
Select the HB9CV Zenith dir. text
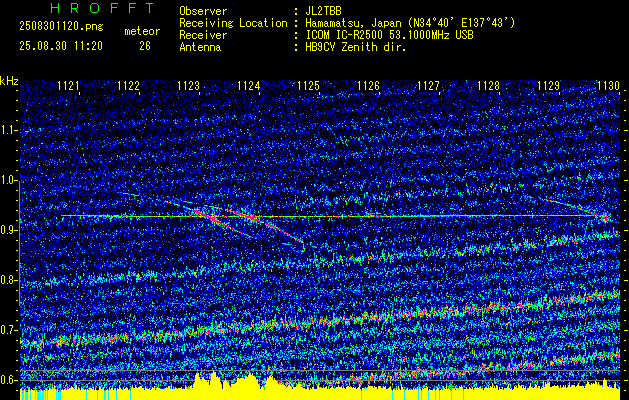[x=356, y=47]
